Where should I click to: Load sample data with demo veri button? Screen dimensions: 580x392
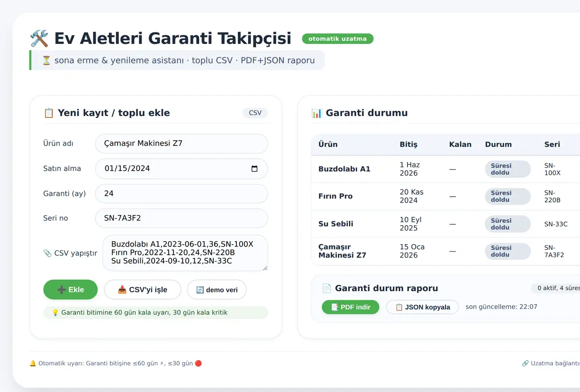tap(217, 290)
